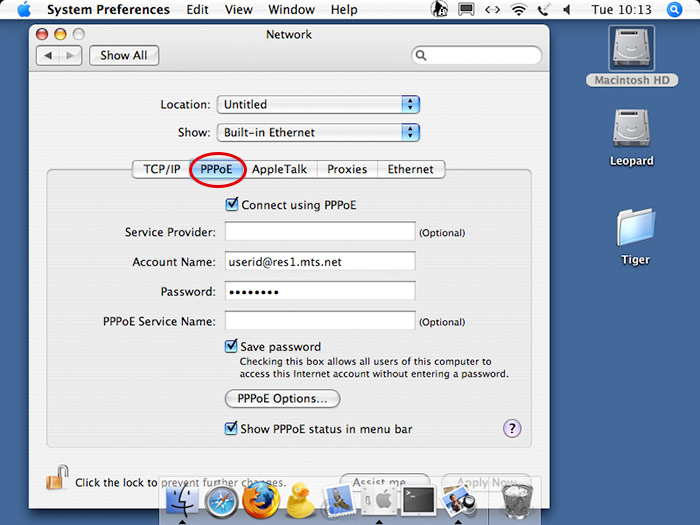Click the System Preferences search field
Screen dimensions: 700x525
pos(477,55)
